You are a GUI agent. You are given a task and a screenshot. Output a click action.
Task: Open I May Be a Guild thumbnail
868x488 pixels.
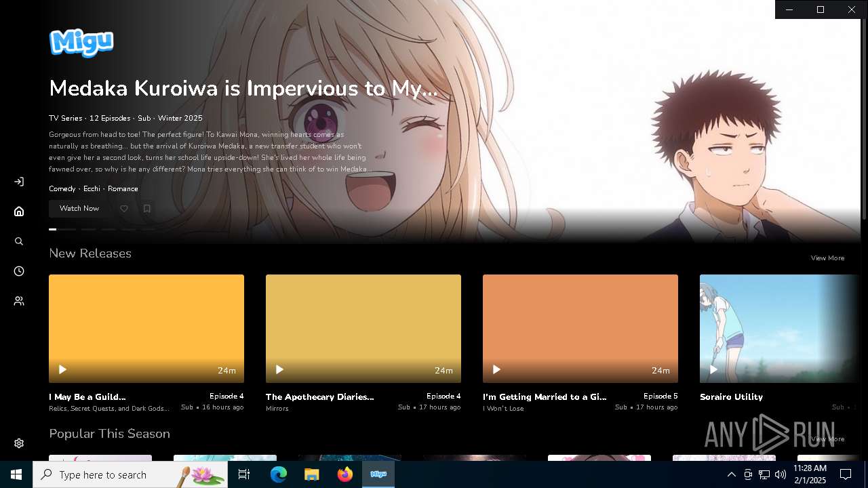pyautogui.click(x=146, y=329)
